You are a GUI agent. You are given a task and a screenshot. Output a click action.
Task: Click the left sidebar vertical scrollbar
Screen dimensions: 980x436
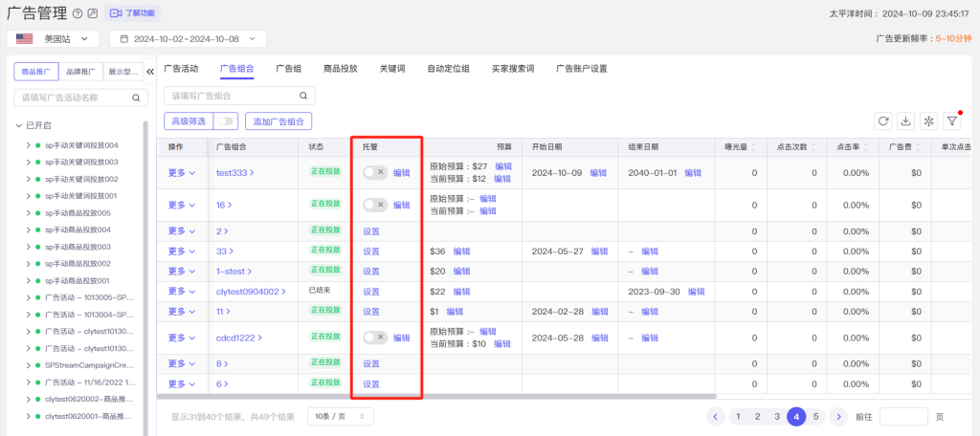coord(146,278)
